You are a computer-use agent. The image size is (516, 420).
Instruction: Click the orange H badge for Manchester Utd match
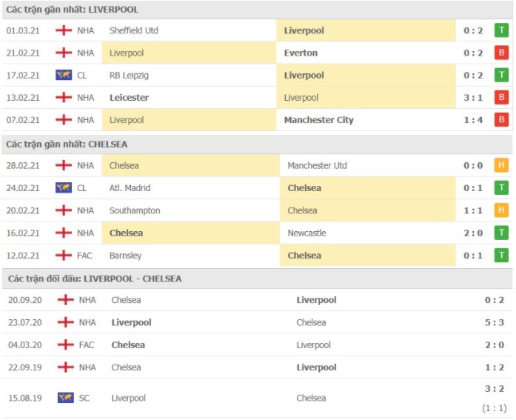501,165
